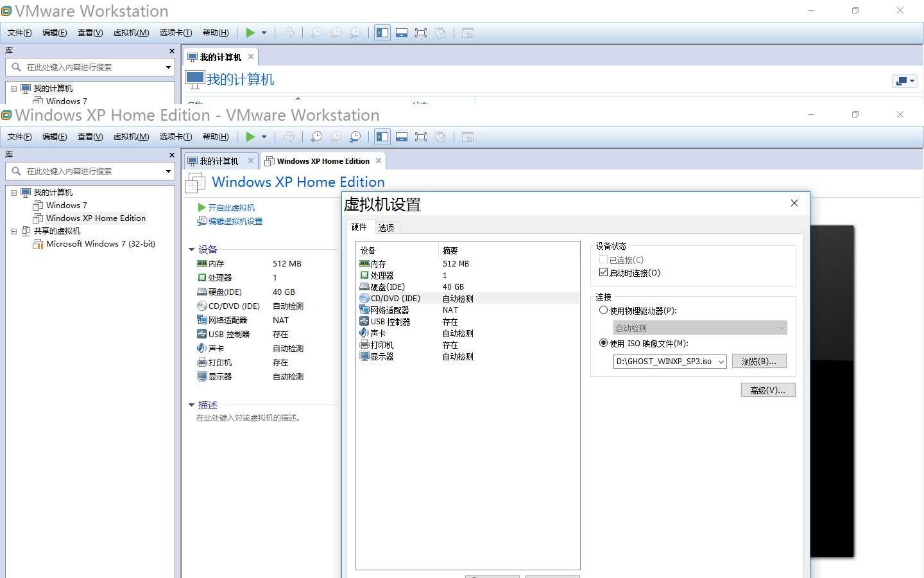The image size is (924, 578).
Task: Select 显示器 in the settings dialog device list
Action: pos(468,356)
